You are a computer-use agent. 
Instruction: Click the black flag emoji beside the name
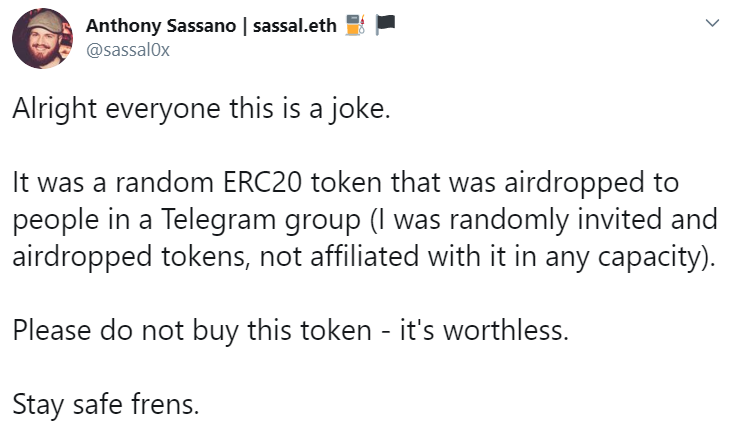pos(385,25)
